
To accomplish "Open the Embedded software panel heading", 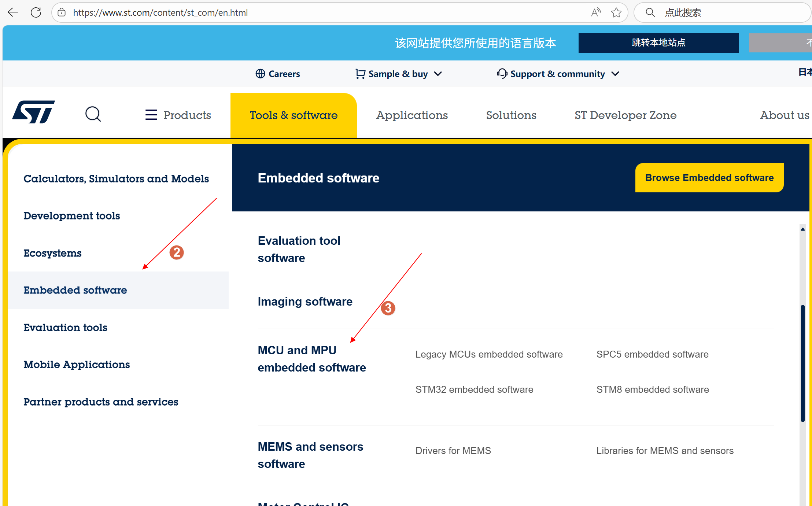I will pyautogui.click(x=318, y=178).
